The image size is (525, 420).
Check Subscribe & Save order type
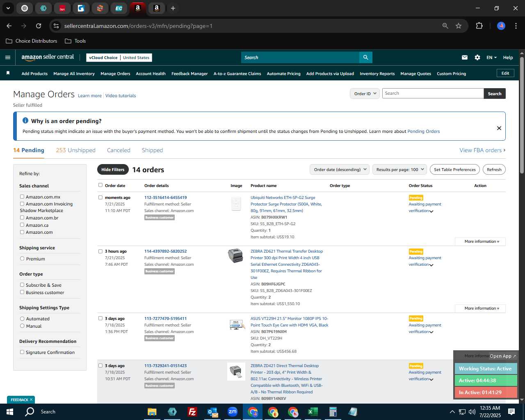tap(22, 285)
